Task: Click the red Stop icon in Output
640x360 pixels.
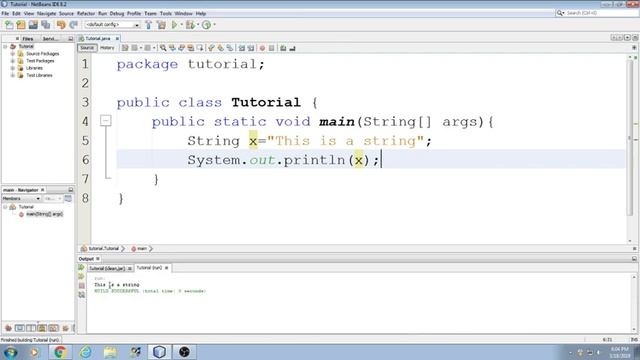Action: [x=81, y=286]
